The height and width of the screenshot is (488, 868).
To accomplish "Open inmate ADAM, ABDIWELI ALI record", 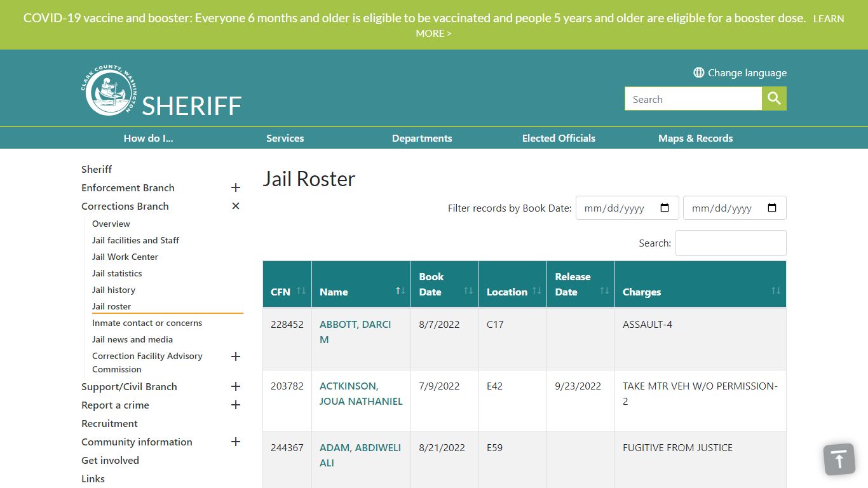I will 360,455.
